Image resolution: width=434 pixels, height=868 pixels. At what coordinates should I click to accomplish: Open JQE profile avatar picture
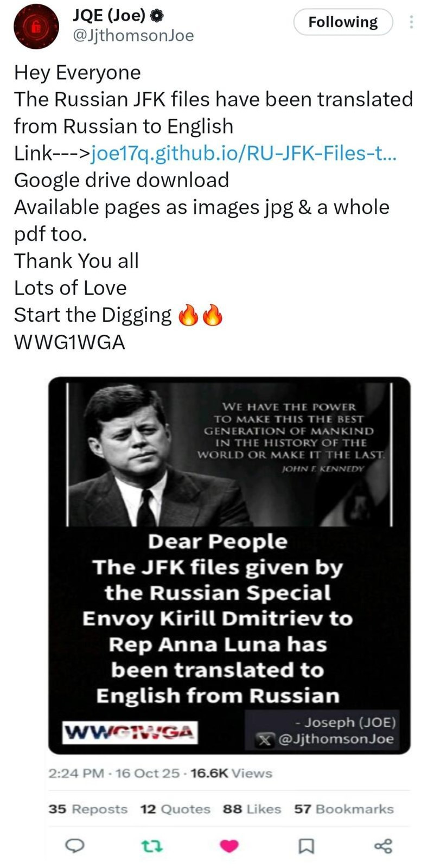click(x=35, y=27)
